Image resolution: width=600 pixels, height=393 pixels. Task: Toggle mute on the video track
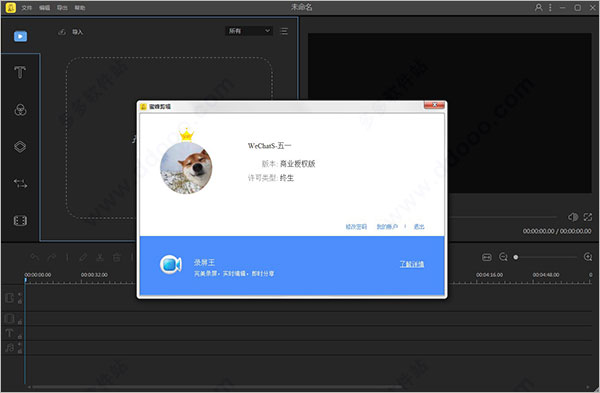tap(20, 294)
